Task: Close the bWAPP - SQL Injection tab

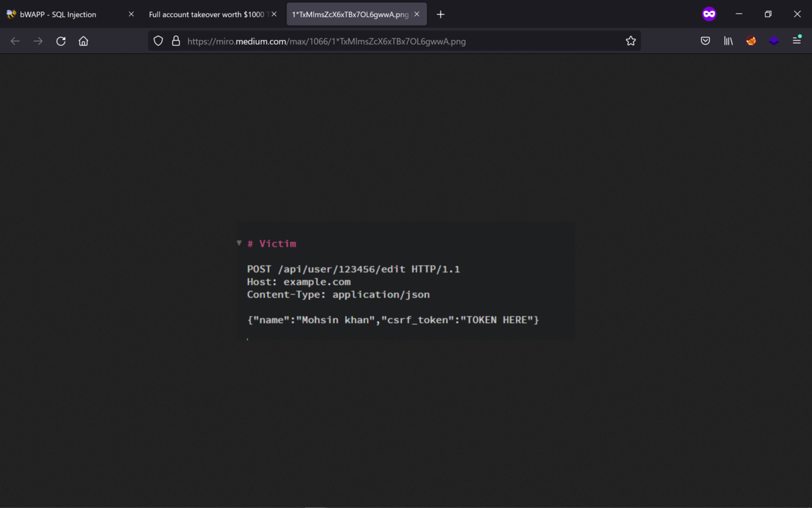Action: coord(131,14)
